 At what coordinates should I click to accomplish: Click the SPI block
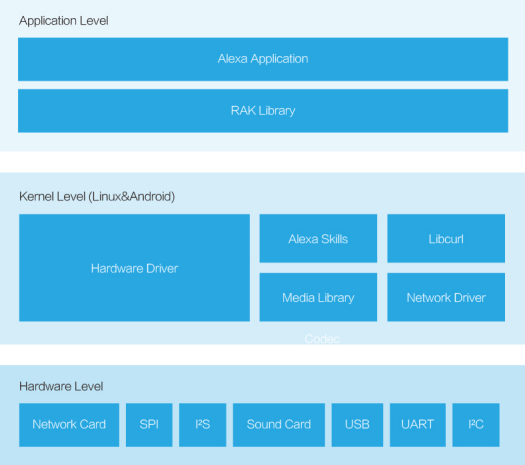click(149, 425)
